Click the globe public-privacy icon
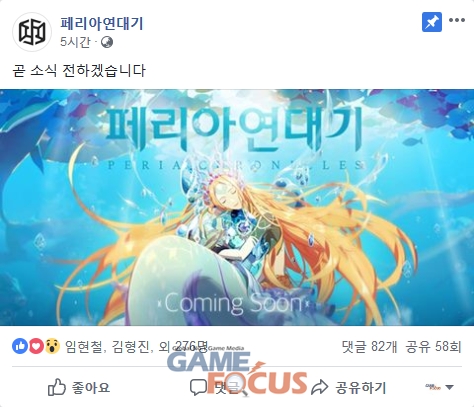 [x=107, y=42]
